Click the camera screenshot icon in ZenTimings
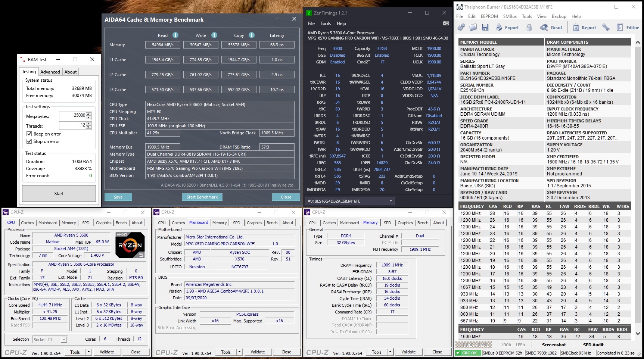Screen dimensions: 644x359 446,23
